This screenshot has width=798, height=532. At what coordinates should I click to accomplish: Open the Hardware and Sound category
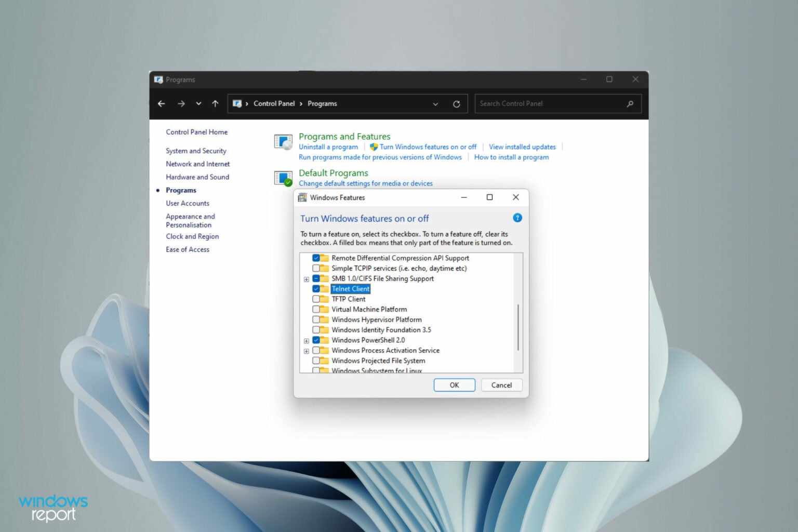pos(197,177)
